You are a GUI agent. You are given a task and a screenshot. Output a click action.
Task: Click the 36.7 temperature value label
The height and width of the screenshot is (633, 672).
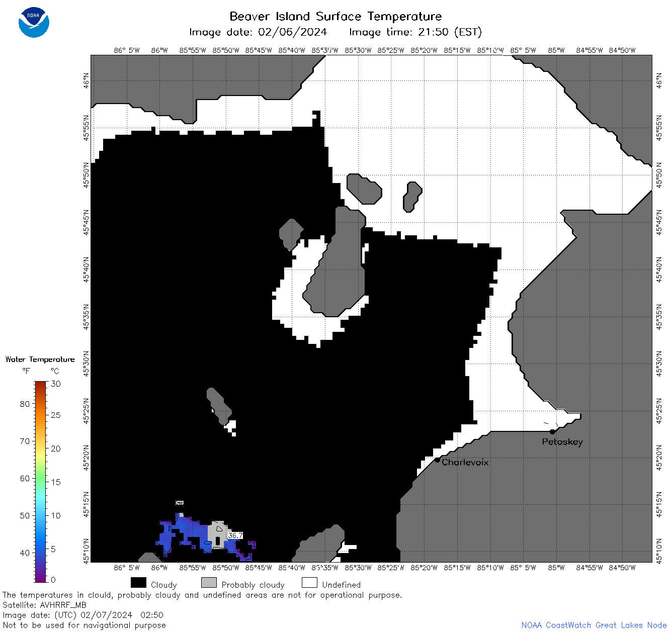[235, 535]
